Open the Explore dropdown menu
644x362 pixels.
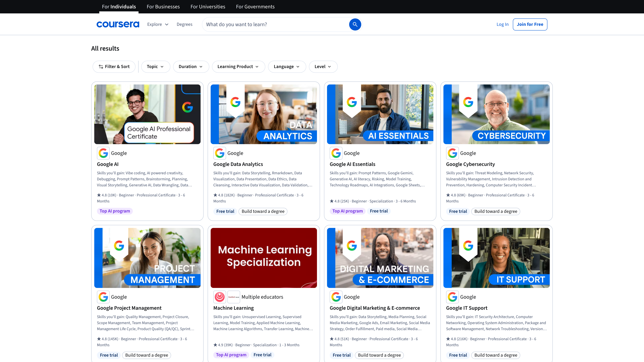[x=158, y=24]
